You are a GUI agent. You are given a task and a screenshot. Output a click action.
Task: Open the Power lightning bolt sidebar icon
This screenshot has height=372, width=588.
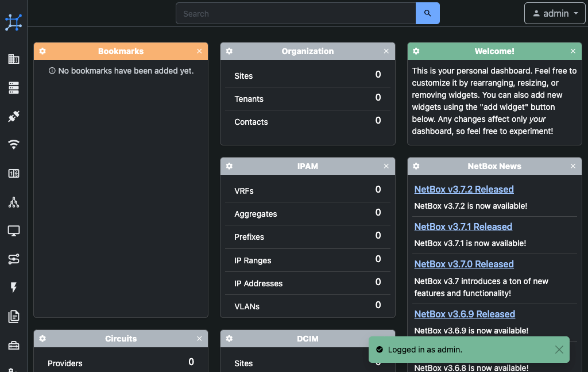(x=14, y=287)
